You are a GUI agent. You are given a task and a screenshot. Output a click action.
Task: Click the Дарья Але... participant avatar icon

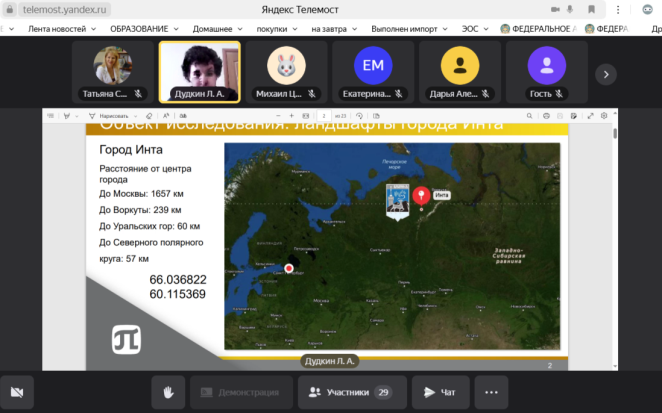460,68
